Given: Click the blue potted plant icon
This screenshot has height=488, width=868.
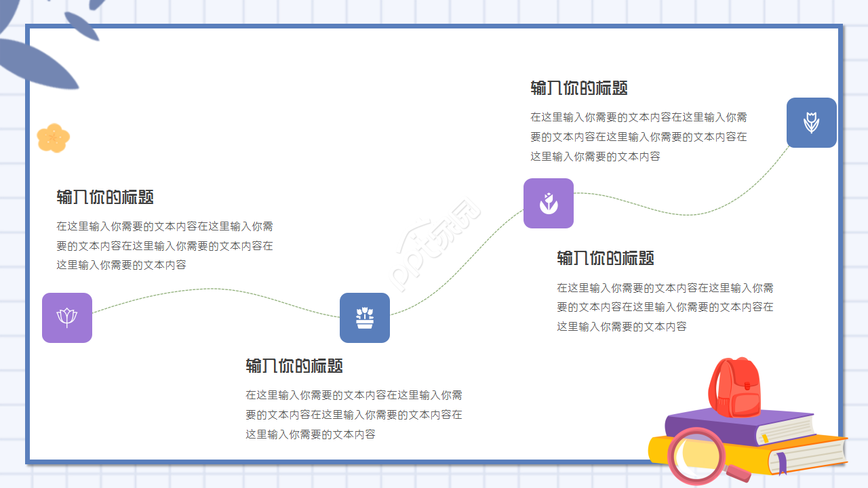Looking at the screenshot, I should coord(365,318).
